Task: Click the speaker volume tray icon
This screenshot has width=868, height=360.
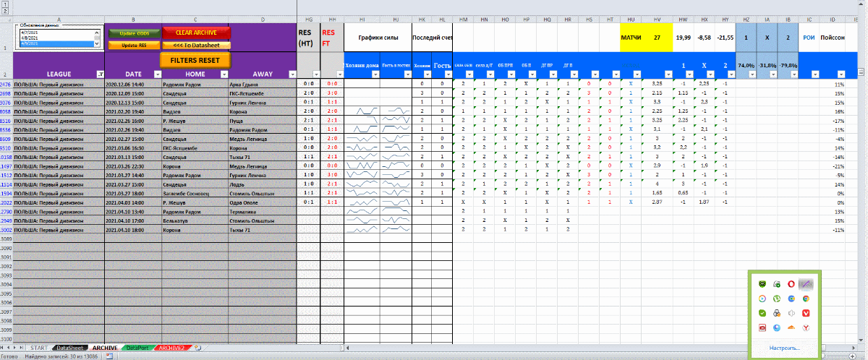Action: (791, 313)
